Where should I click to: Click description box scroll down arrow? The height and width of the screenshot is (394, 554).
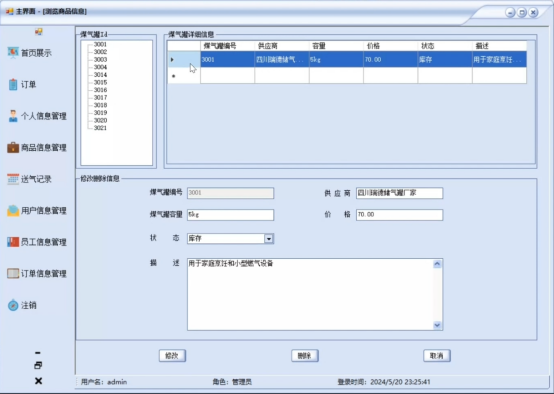(x=437, y=325)
